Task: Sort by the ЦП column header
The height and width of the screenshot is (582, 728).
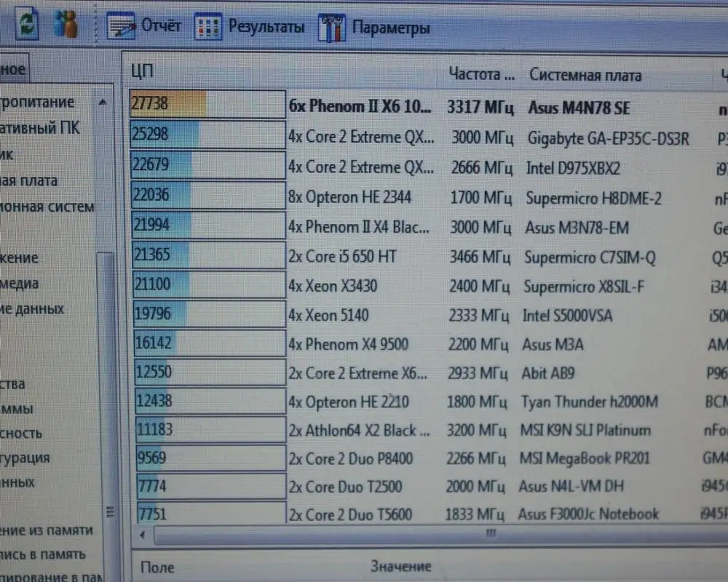Action: tap(142, 71)
